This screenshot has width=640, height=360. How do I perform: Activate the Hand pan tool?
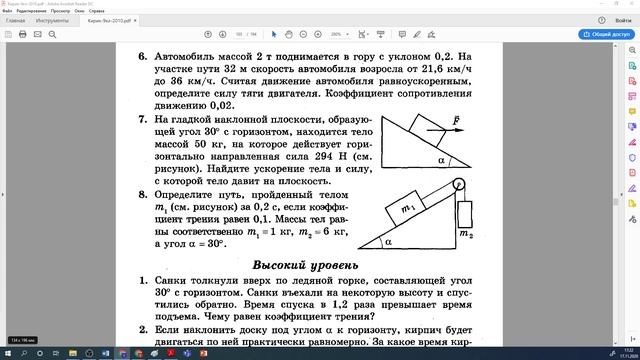click(x=289, y=35)
